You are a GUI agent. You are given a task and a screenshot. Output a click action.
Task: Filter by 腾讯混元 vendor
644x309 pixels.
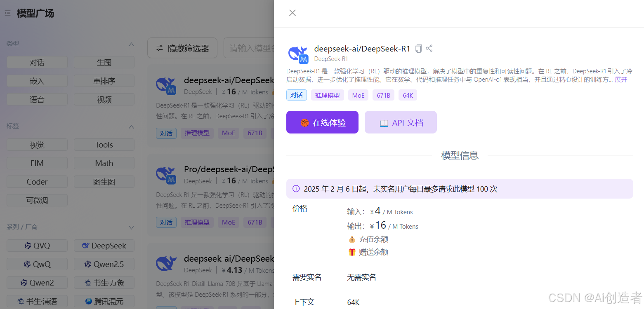click(x=104, y=301)
